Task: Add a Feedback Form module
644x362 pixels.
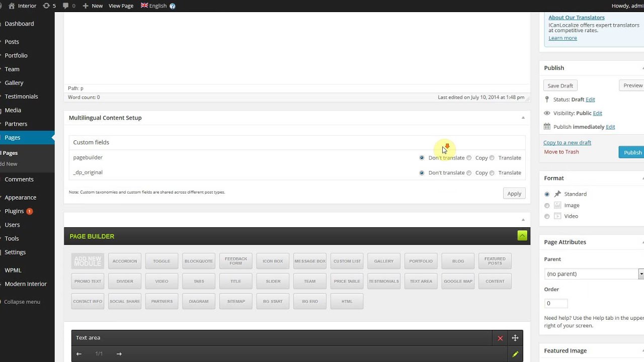Action: 236,261
